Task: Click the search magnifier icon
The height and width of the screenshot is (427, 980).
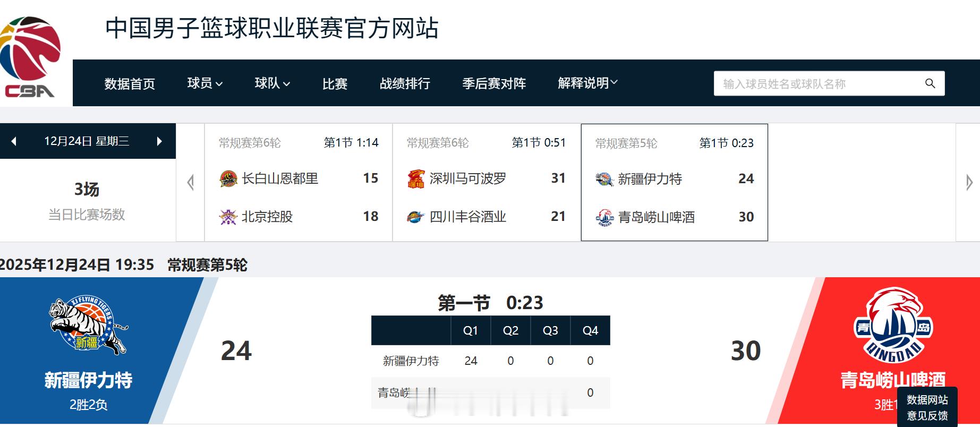Action: click(930, 83)
